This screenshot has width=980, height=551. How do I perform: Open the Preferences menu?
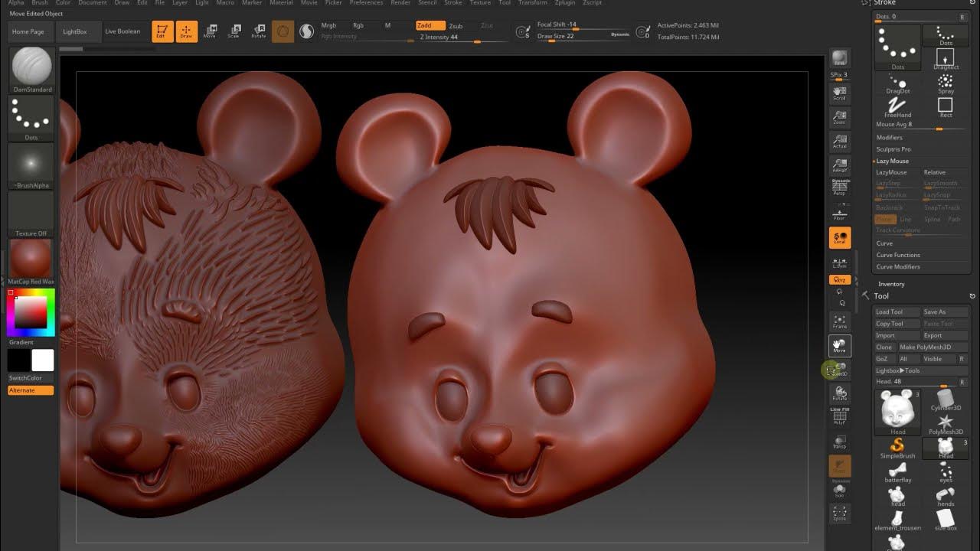click(366, 3)
